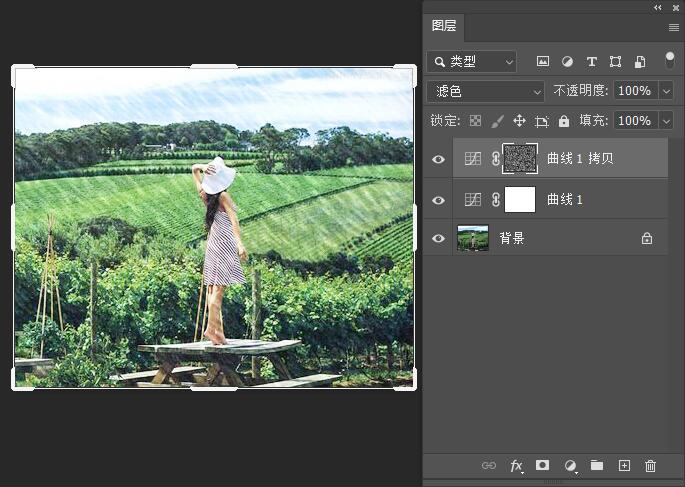The image size is (685, 487).
Task: Select the layer name 曲线 1 拷贝
Action: 580,159
